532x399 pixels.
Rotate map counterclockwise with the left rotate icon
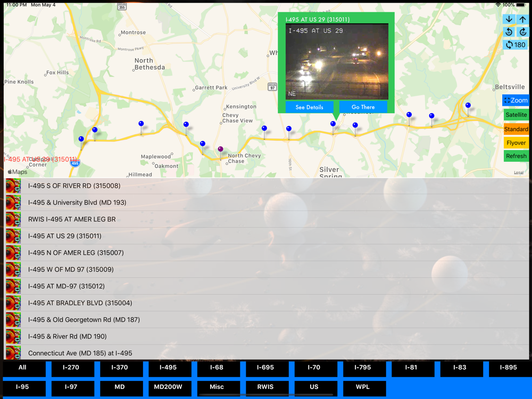click(509, 32)
